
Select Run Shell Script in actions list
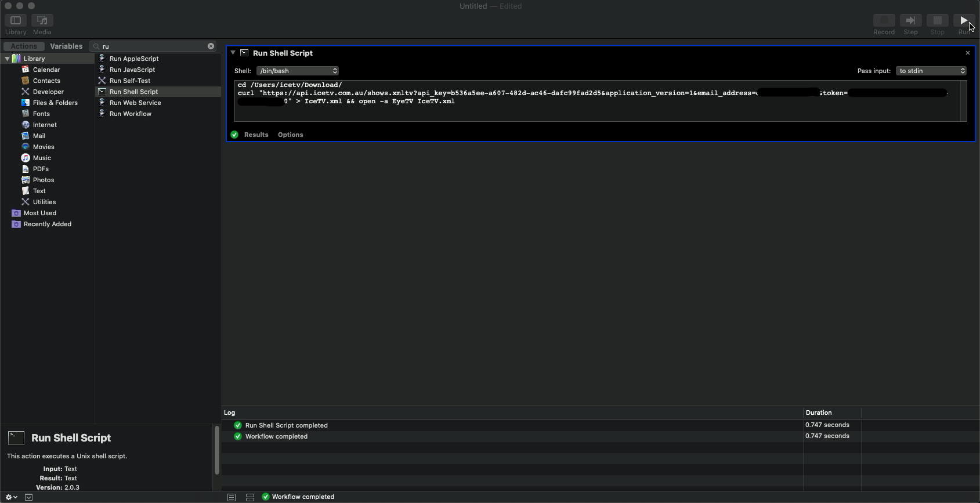tap(158, 92)
